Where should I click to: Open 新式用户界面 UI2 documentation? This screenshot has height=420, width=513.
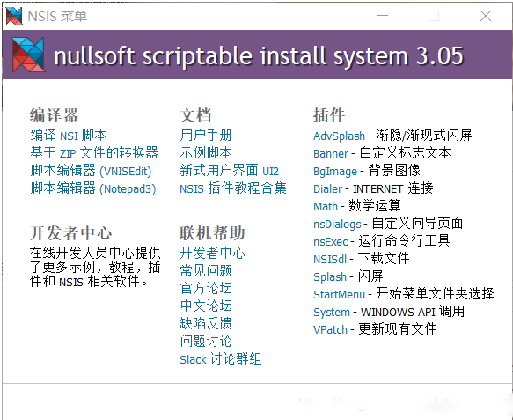click(x=230, y=171)
